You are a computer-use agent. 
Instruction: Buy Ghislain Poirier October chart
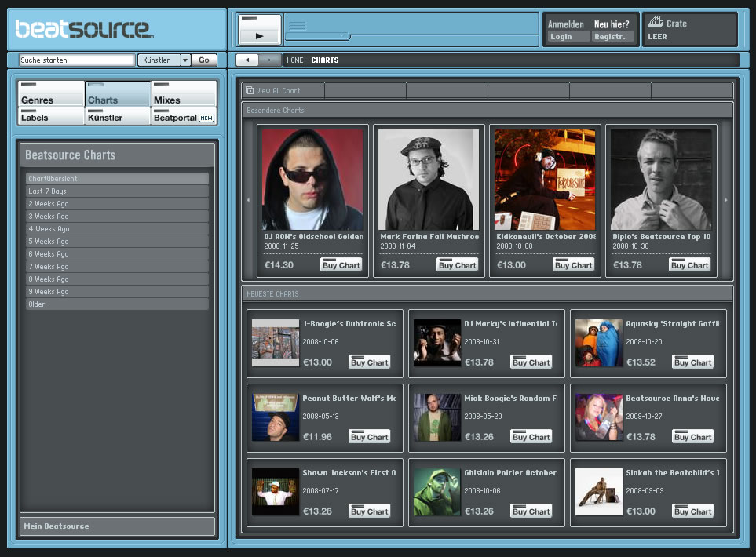(531, 511)
